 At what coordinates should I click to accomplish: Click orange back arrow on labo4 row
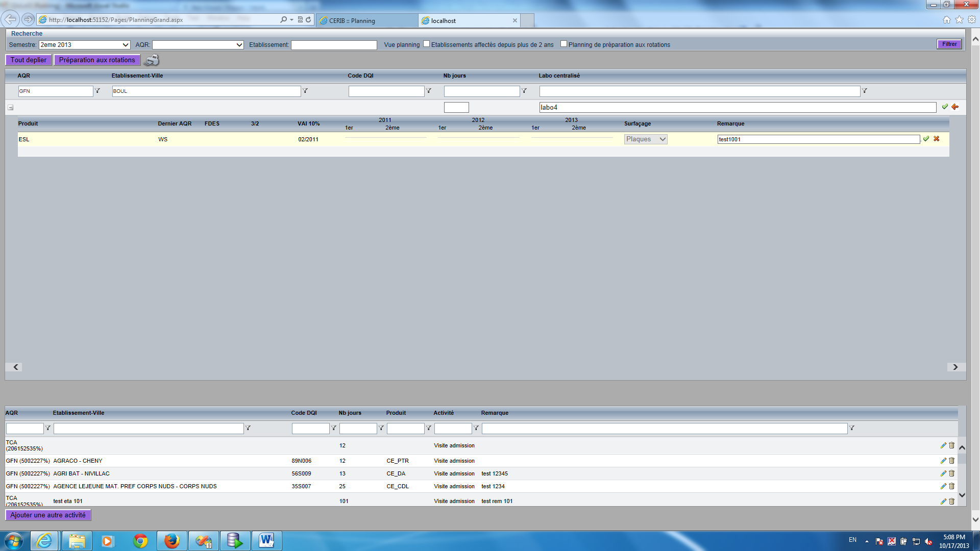point(955,107)
